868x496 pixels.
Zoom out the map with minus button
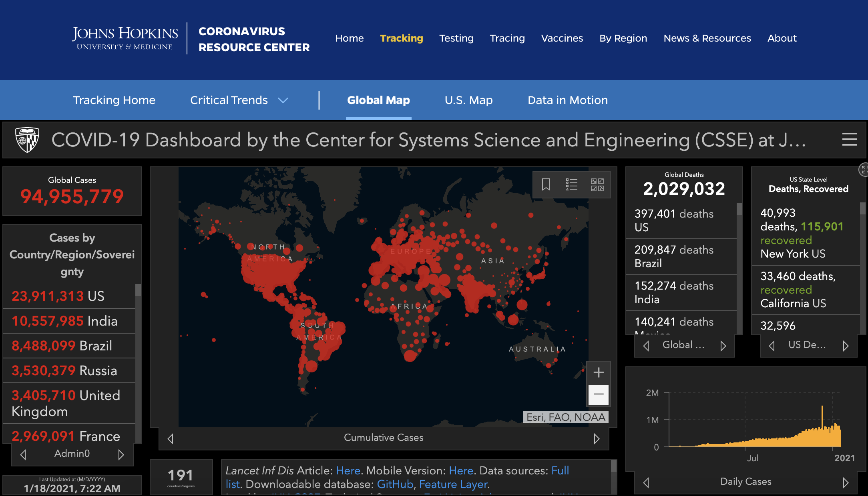[x=598, y=394]
